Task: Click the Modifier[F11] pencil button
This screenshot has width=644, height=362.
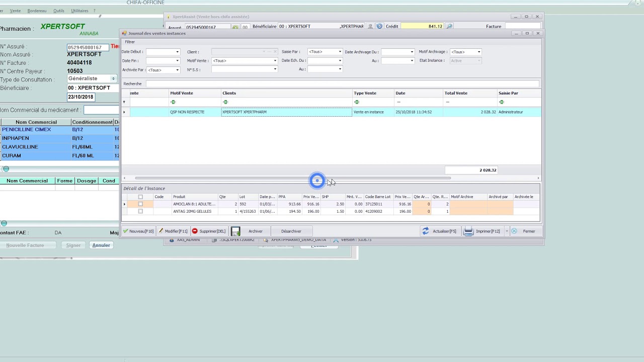Action: pyautogui.click(x=173, y=231)
